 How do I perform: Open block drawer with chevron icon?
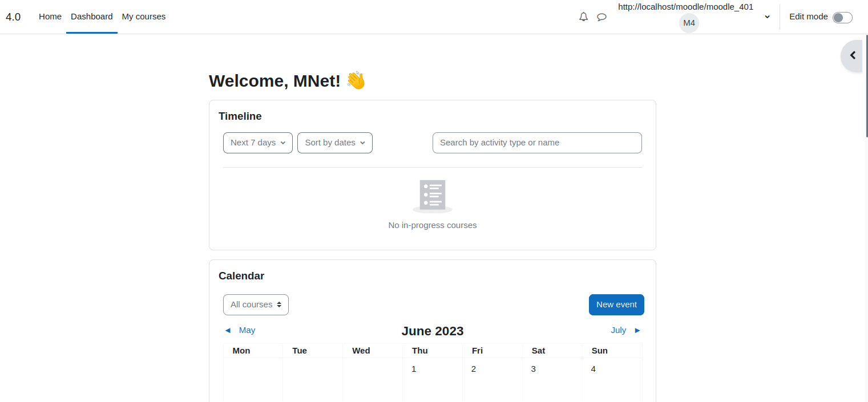pos(853,55)
